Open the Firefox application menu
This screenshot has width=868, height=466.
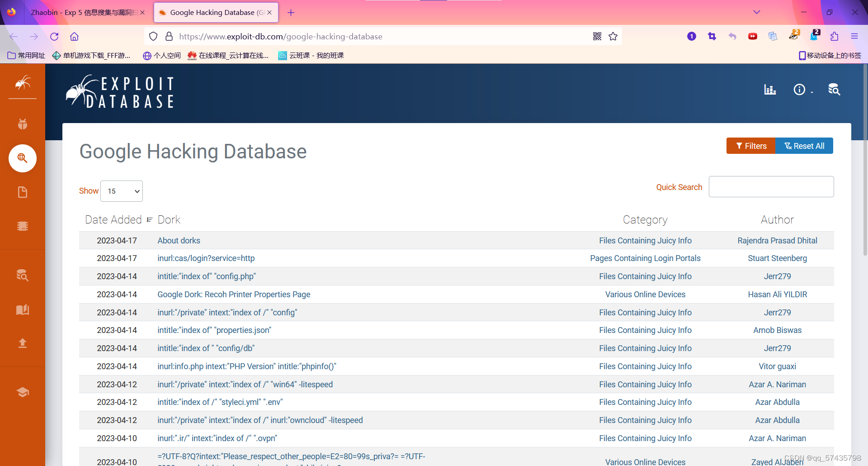click(854, 37)
